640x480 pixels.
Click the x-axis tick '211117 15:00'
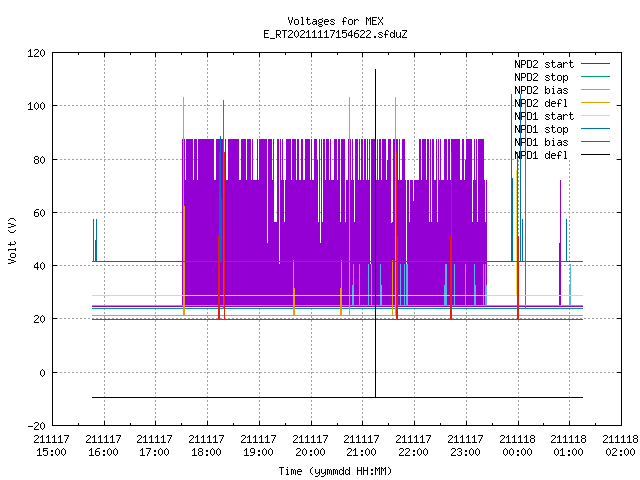(51, 445)
